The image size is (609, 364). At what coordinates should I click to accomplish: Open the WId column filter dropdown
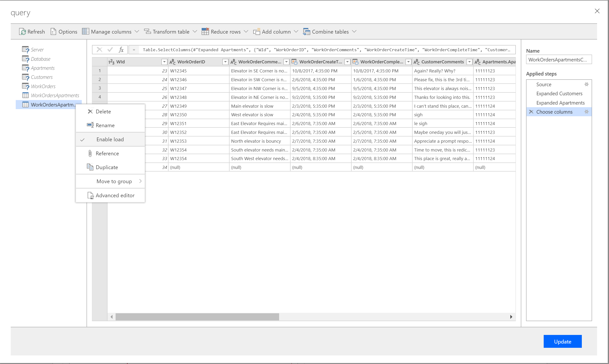(164, 62)
